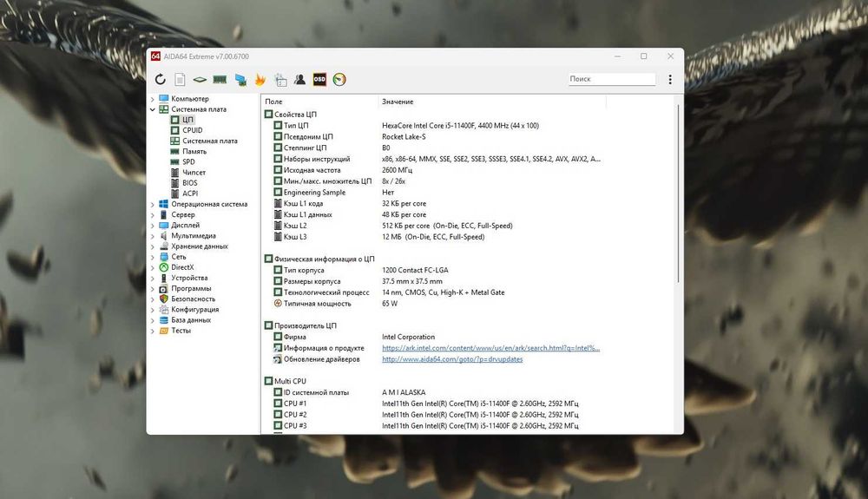Expand the Компьютер node

[x=153, y=99]
